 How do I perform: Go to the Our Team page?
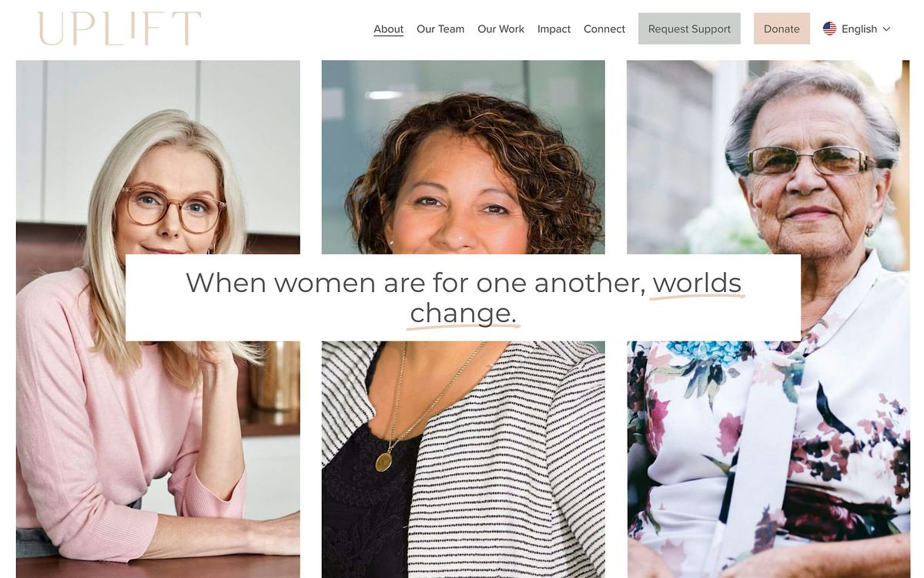tap(440, 29)
